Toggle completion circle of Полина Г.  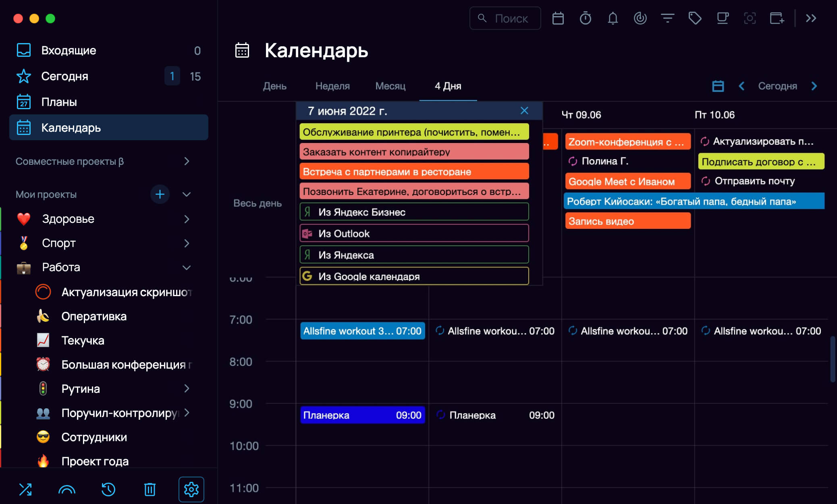pyautogui.click(x=573, y=161)
